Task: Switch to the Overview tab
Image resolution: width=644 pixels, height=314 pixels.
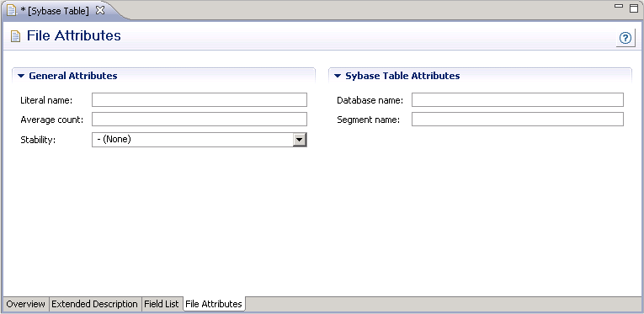Action: [25, 304]
